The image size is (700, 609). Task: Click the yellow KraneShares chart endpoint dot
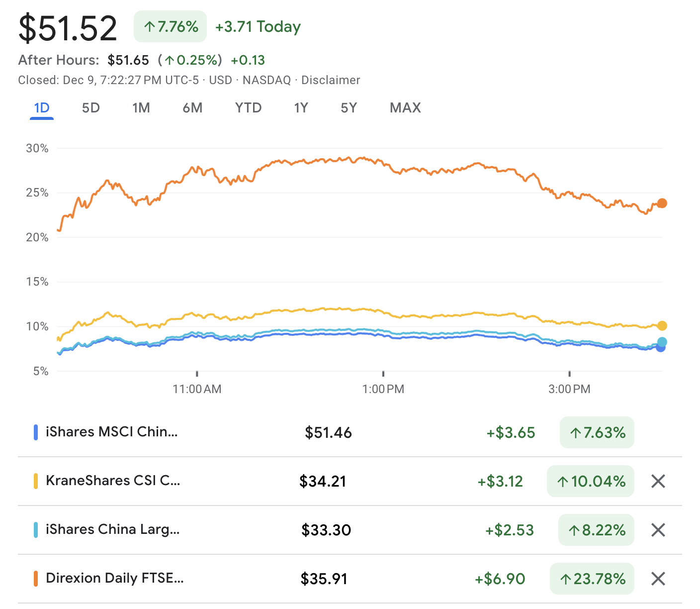click(x=662, y=326)
